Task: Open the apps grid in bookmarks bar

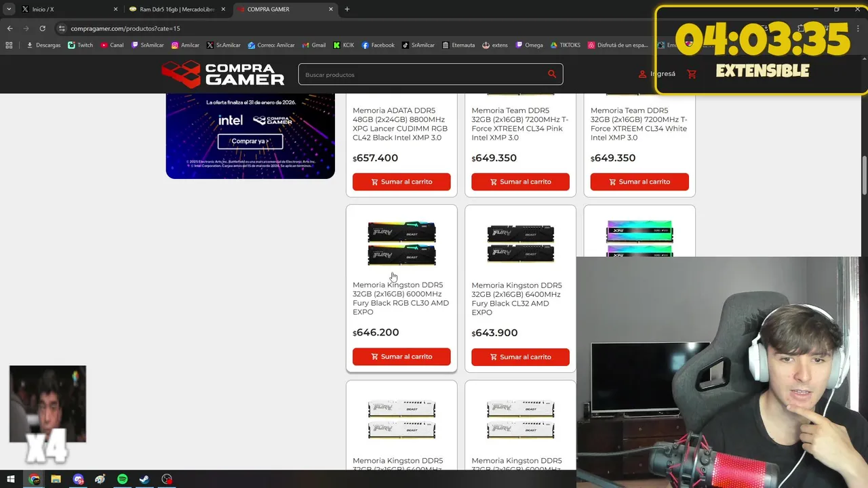Action: (x=9, y=45)
